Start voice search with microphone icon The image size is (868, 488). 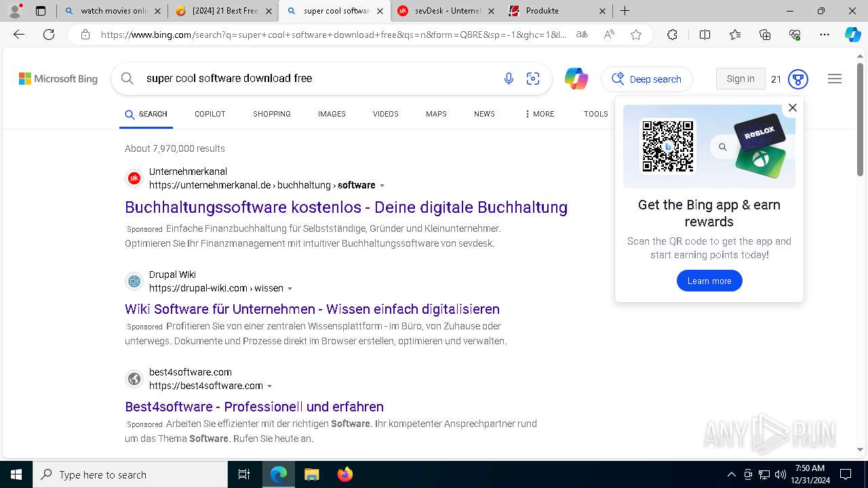(x=509, y=79)
